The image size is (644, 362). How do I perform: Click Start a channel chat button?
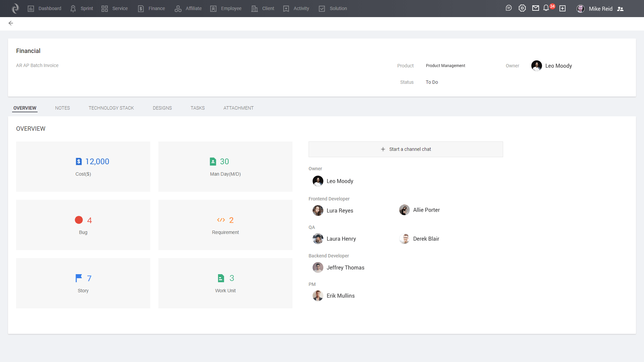pyautogui.click(x=406, y=149)
